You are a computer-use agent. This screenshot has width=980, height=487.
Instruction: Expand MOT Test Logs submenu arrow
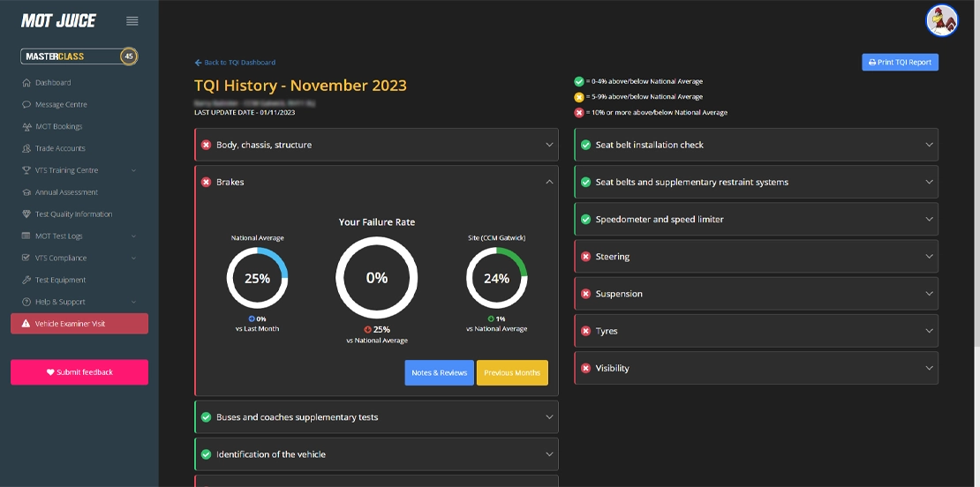click(133, 236)
